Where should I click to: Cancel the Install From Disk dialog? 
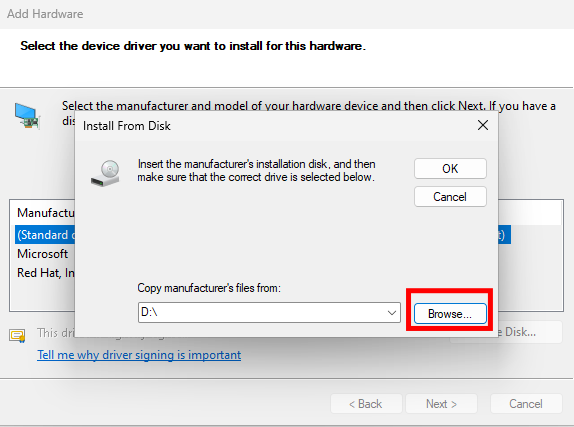(x=450, y=197)
